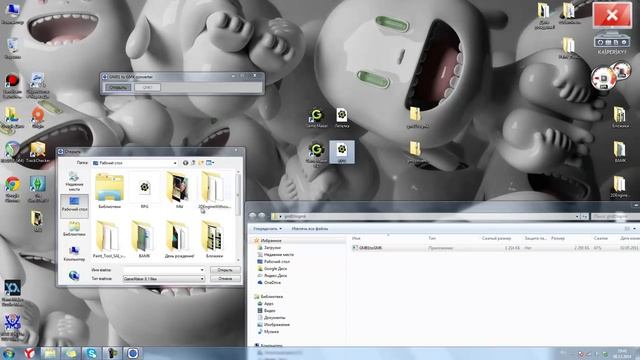
Task: Click the second button in the converter window
Action: 147,87
